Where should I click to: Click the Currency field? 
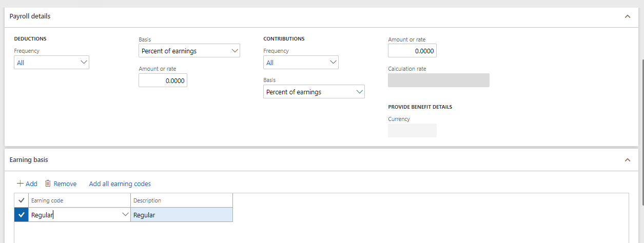(412, 130)
